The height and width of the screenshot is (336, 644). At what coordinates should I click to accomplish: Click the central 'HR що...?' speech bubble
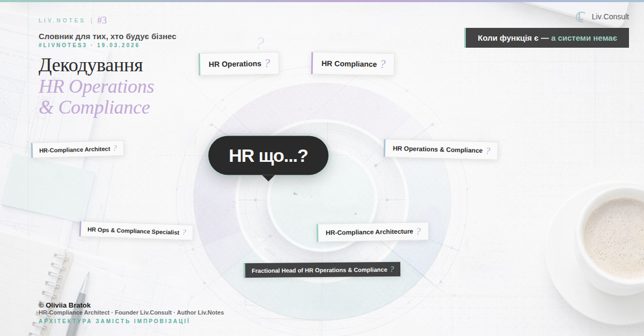pyautogui.click(x=268, y=155)
